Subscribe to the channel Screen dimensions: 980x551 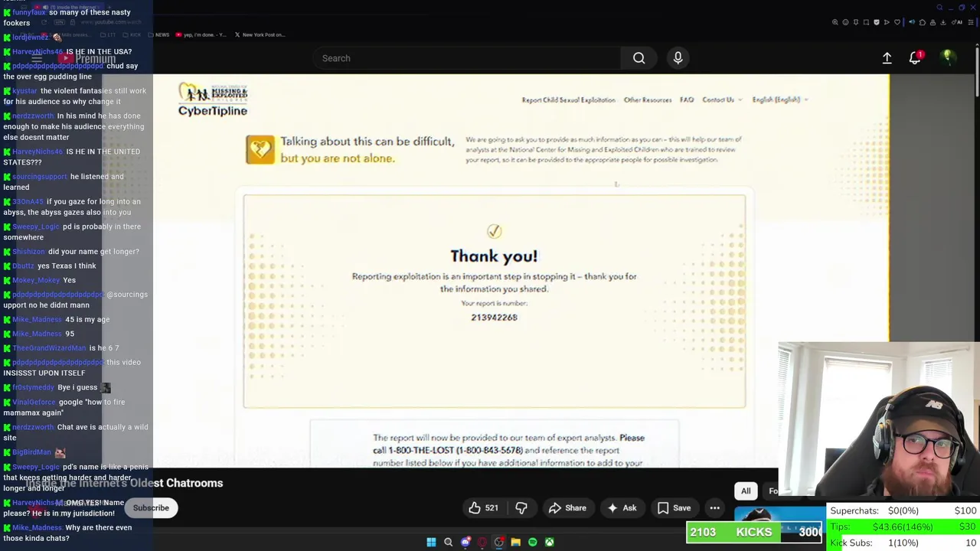151,508
